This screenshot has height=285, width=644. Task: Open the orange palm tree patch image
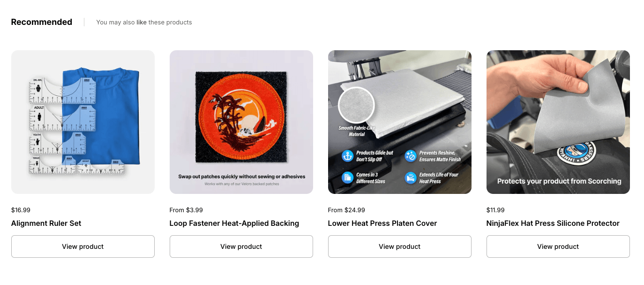[241, 117]
